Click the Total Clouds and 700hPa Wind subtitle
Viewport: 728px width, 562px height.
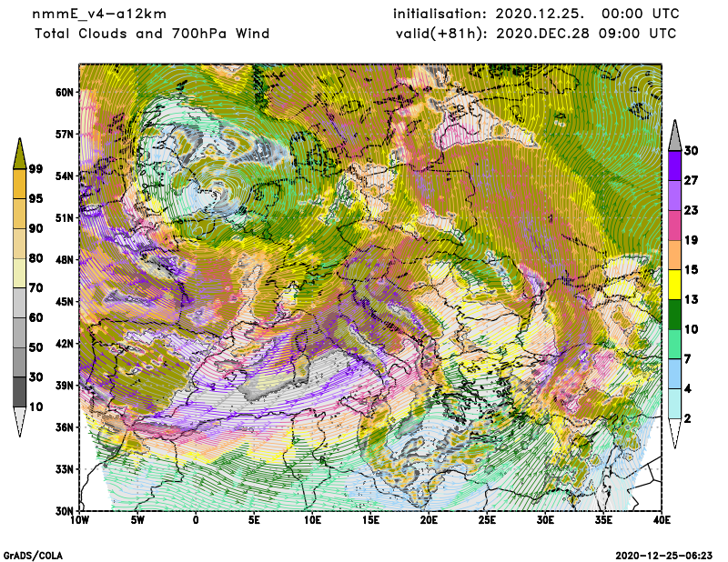coord(152,34)
